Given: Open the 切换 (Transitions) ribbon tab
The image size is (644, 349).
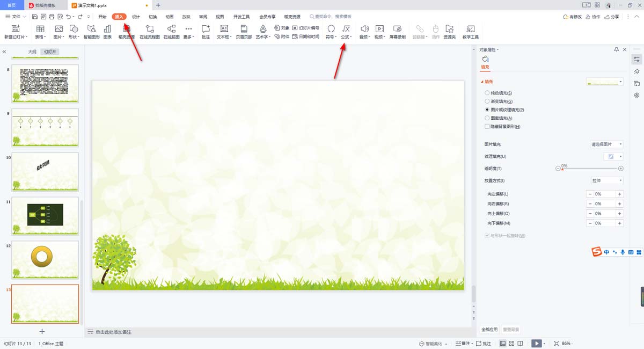Looking at the screenshot, I should [152, 17].
